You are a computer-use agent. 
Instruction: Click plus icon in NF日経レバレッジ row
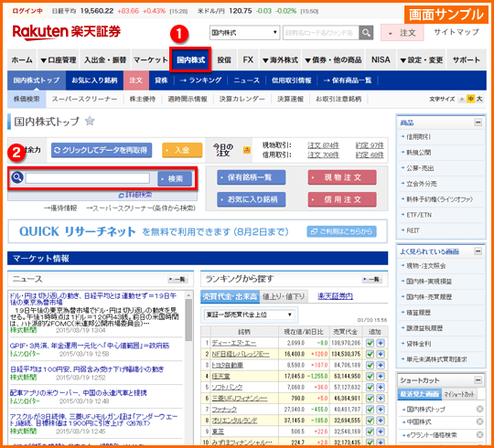[x=381, y=354]
